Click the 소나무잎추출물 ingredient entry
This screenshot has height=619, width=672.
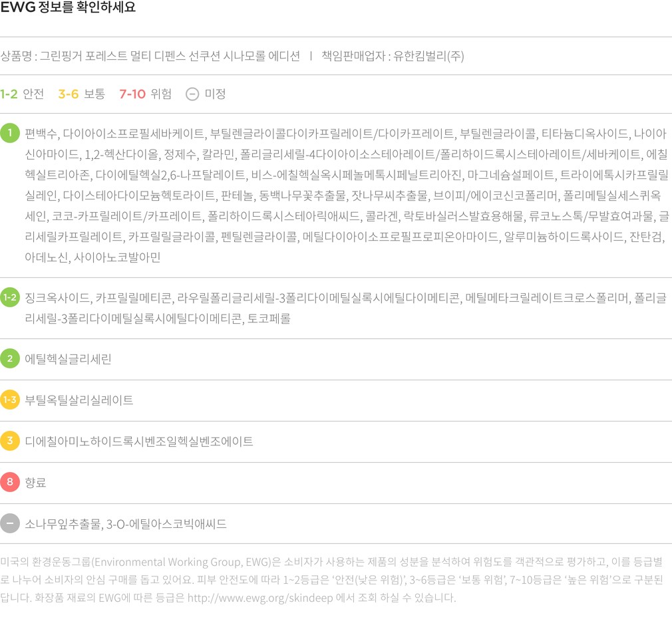tap(63, 524)
